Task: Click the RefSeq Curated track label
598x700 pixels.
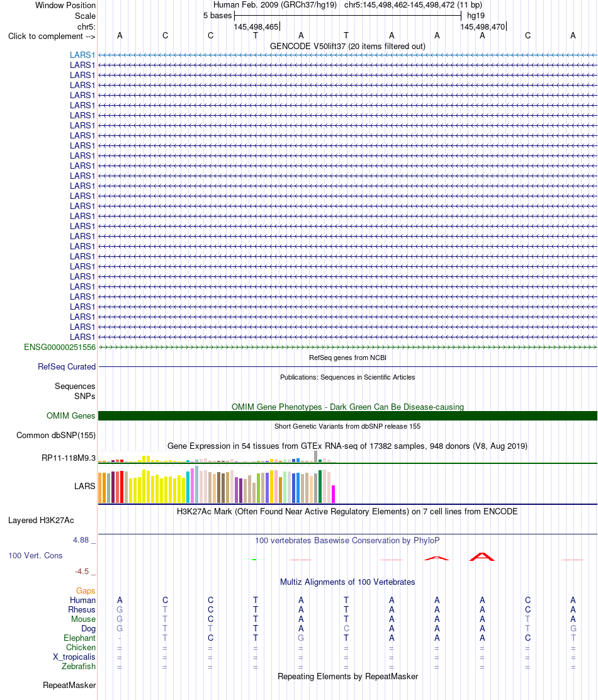Action: [x=67, y=366]
